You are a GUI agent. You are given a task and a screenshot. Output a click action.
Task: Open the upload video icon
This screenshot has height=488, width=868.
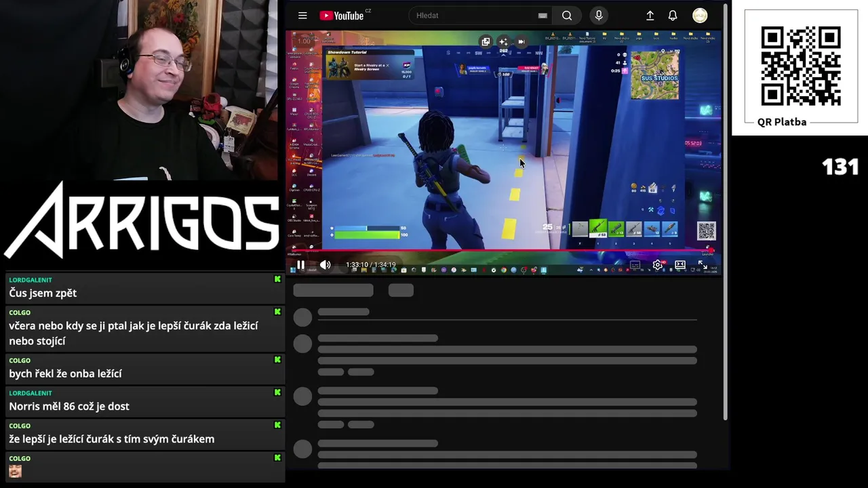(650, 16)
